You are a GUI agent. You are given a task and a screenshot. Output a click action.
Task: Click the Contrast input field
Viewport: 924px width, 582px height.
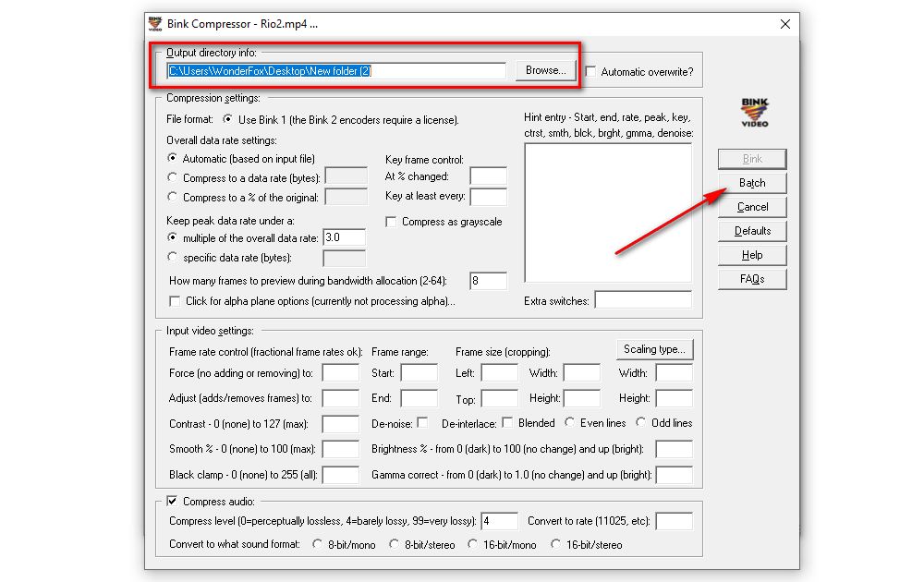click(340, 424)
